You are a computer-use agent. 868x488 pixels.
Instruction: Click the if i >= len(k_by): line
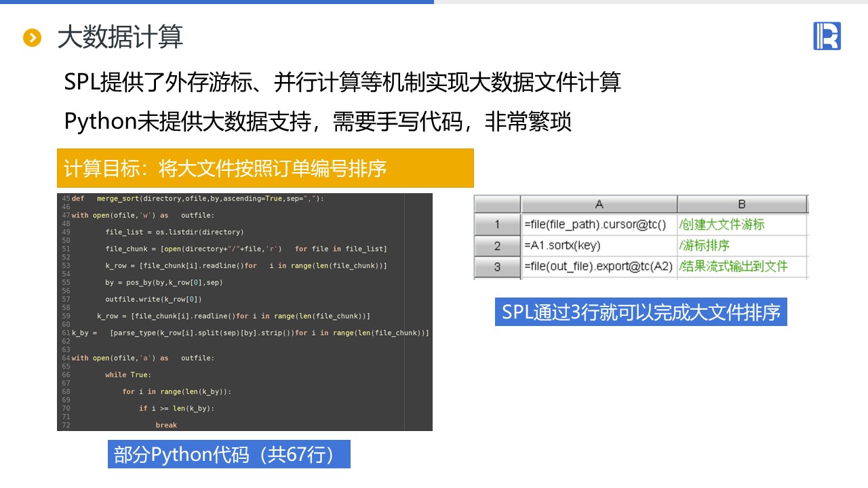tap(177, 408)
